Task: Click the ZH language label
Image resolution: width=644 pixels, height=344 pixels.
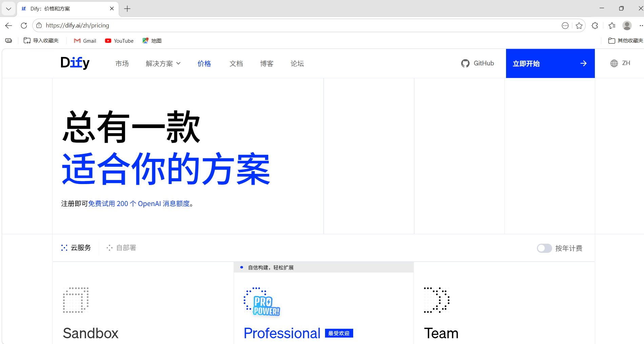Action: [626, 63]
